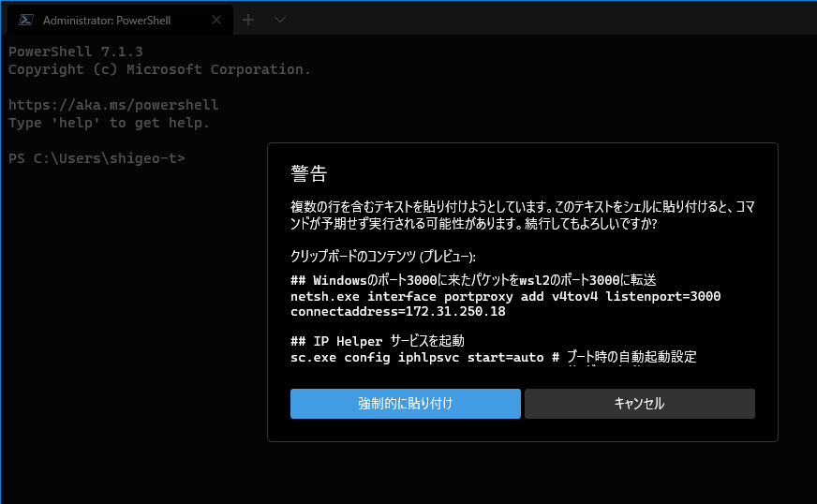The width and height of the screenshot is (817, 504).
Task: Click the multi-line paste warning message text
Action: tap(523, 215)
